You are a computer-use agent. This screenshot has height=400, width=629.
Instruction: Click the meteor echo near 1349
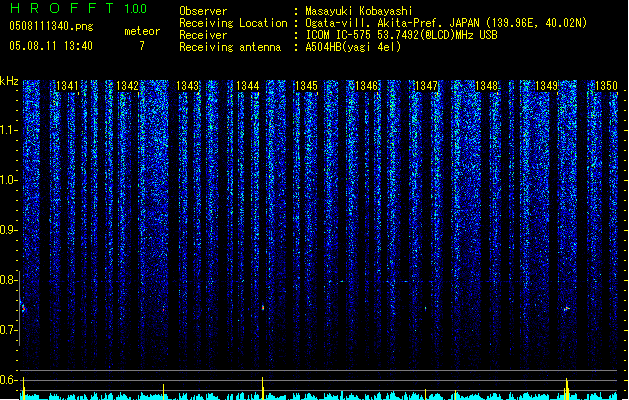[567, 309]
